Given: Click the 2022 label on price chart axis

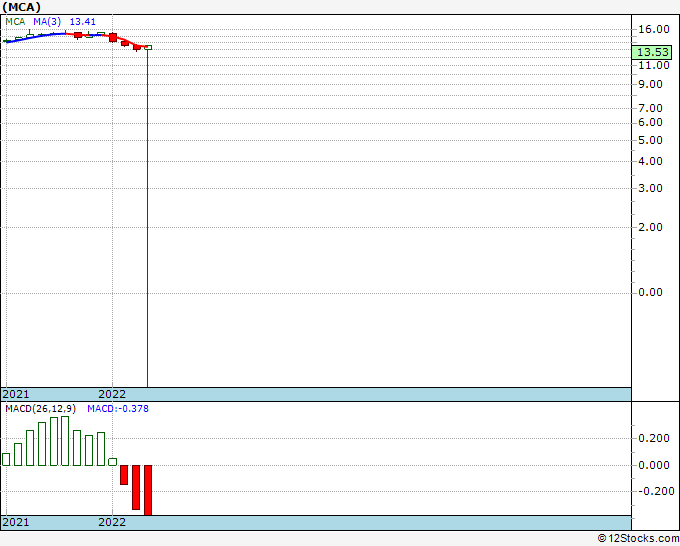Looking at the screenshot, I should (x=112, y=394).
